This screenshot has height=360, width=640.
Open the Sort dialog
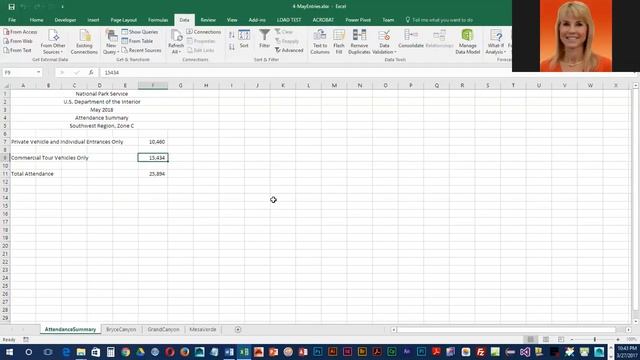[x=244, y=39]
